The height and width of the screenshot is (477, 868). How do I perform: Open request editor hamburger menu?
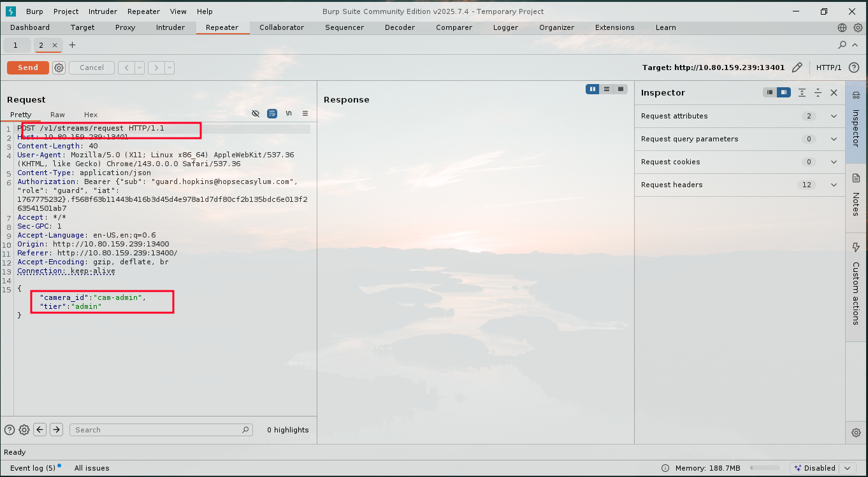(305, 113)
